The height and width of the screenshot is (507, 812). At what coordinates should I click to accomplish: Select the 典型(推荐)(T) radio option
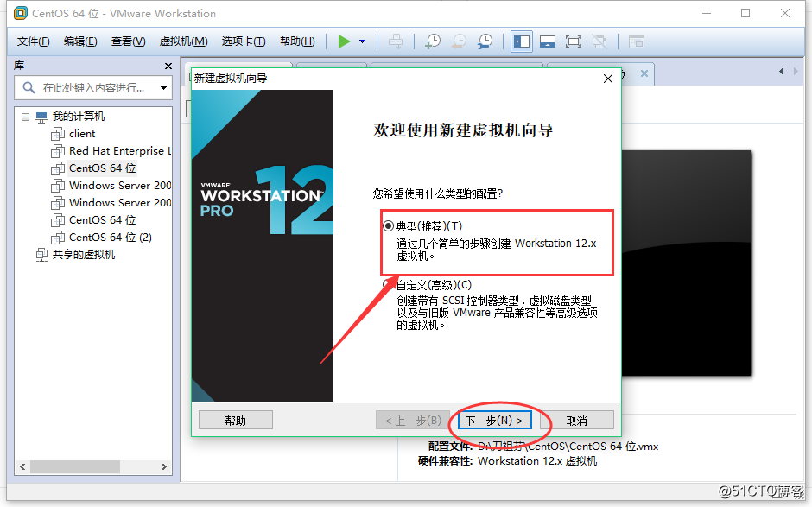[x=389, y=225]
